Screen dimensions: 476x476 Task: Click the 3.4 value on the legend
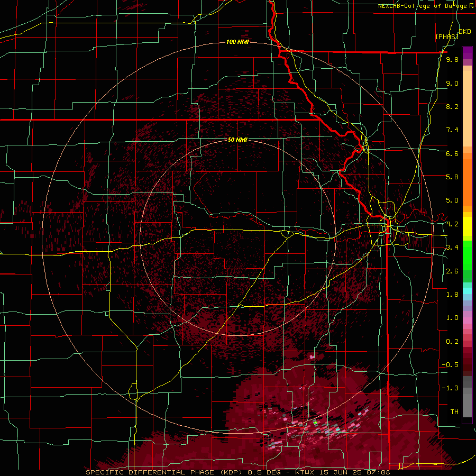click(x=452, y=248)
